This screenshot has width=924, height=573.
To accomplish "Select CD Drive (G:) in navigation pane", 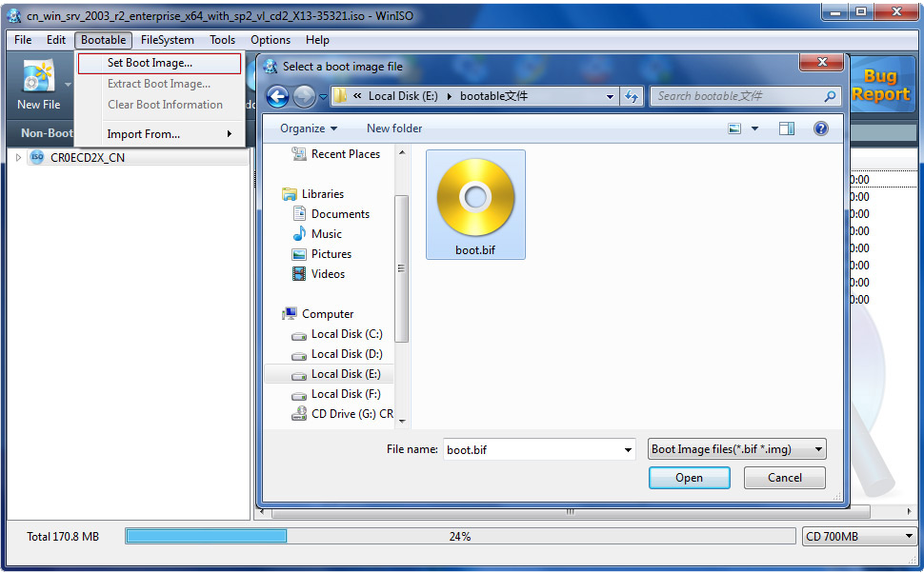I will point(351,414).
